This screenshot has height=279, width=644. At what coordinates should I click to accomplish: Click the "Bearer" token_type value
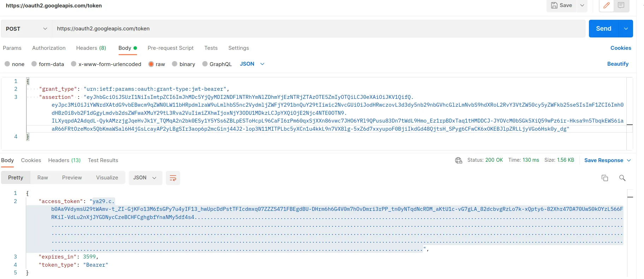click(96, 265)
